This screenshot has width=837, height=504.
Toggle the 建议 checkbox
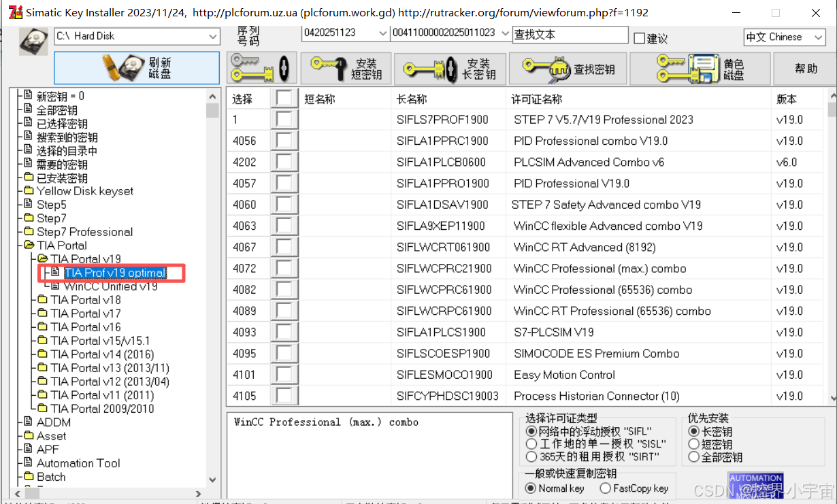(639, 39)
